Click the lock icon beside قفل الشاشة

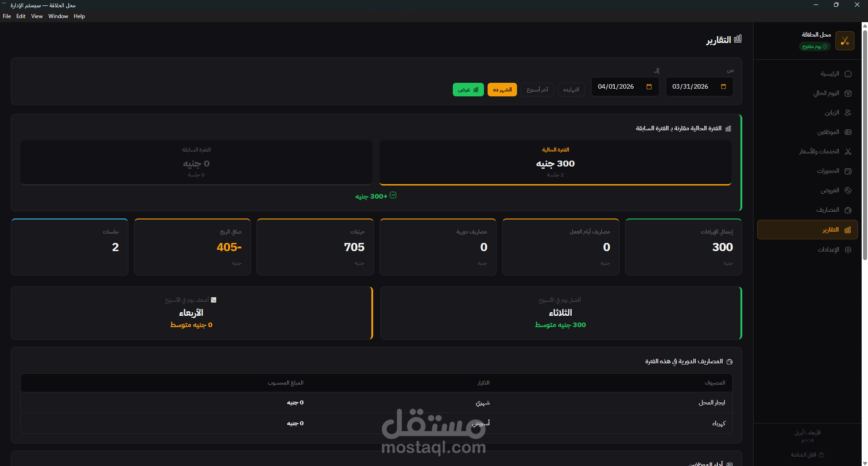click(821, 455)
